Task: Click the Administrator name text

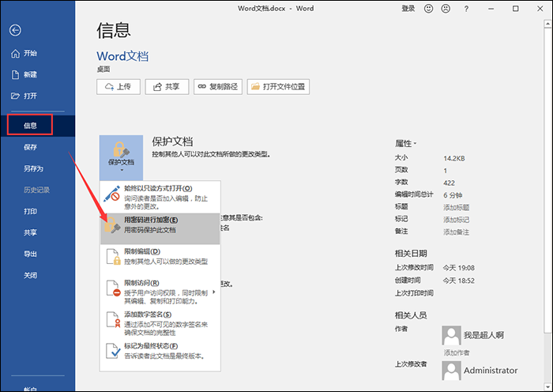Action: click(x=491, y=371)
